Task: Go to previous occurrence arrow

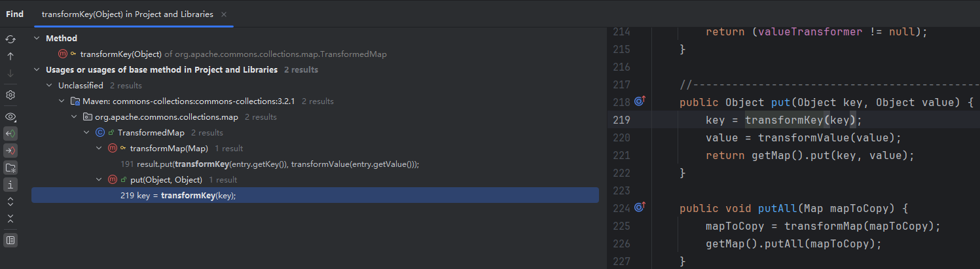Action: coord(10,56)
